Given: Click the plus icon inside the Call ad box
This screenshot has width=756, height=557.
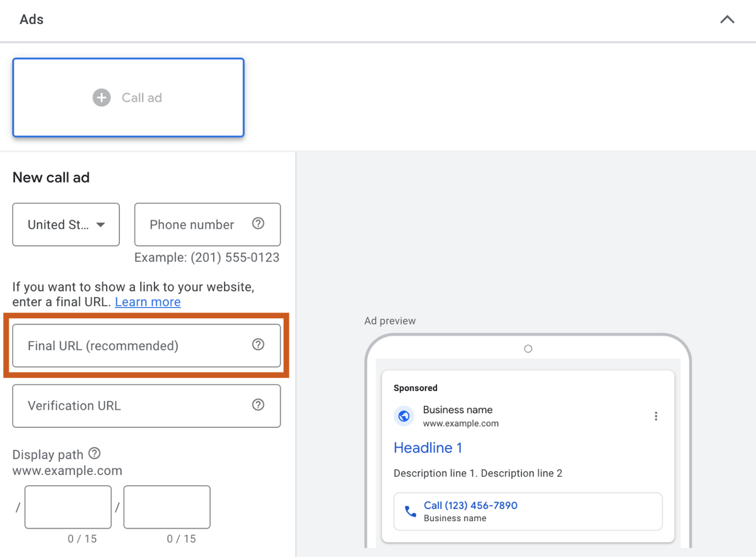Looking at the screenshot, I should pos(101,97).
